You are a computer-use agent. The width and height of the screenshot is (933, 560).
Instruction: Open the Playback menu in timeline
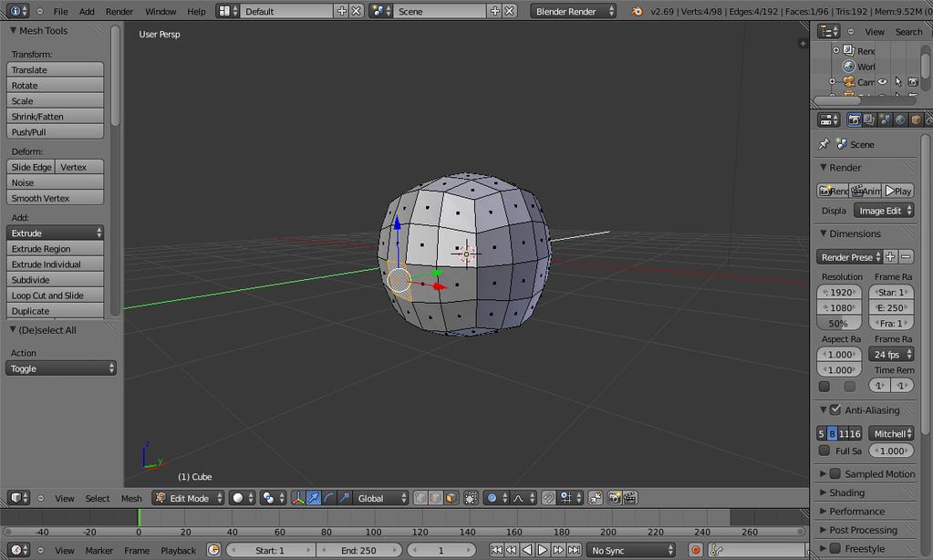point(178,550)
